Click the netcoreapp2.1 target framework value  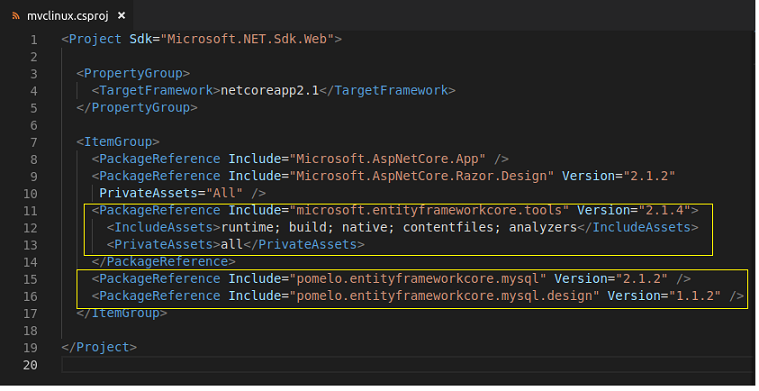pos(270,90)
